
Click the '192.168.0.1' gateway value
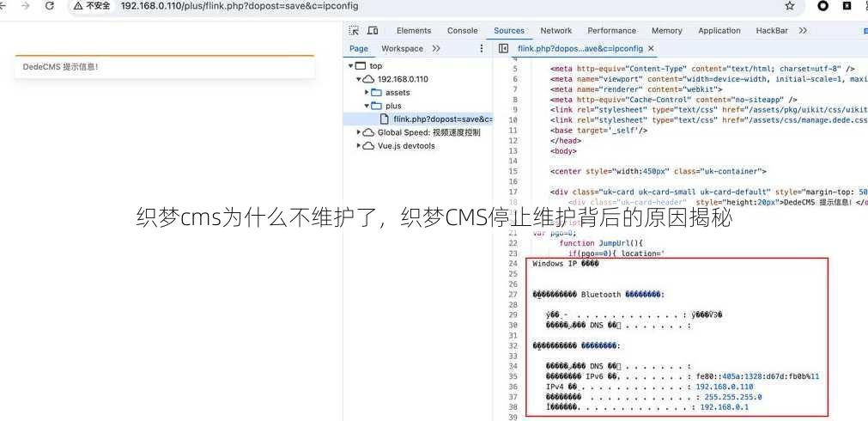pos(724,407)
